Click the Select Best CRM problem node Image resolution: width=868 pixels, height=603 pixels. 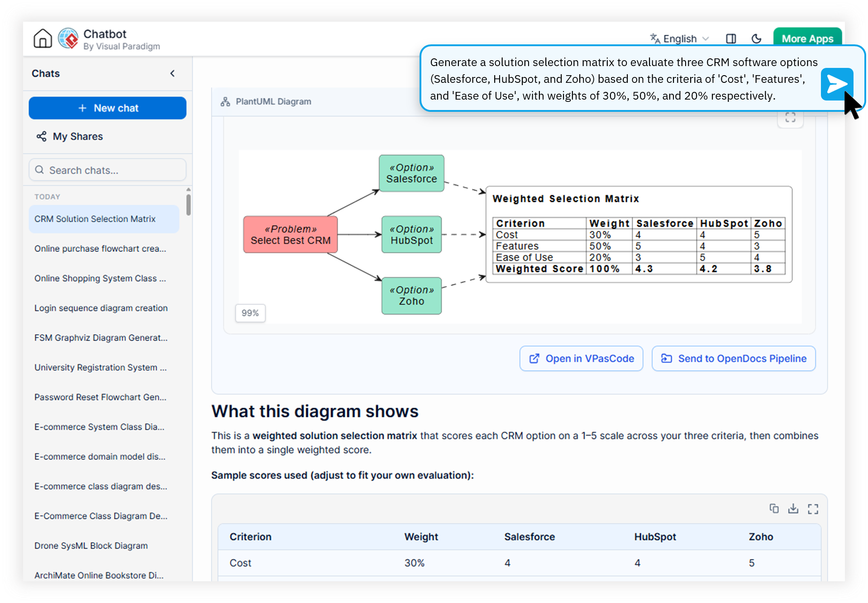[x=291, y=234]
